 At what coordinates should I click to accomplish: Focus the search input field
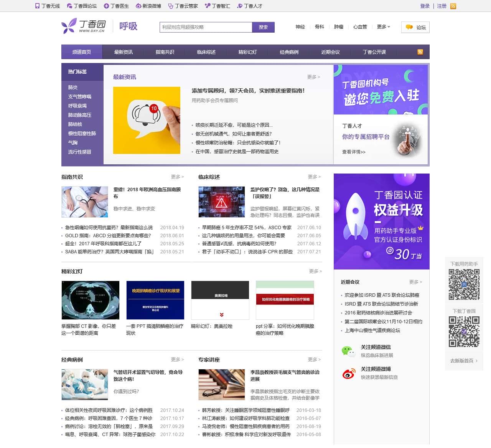pyautogui.click(x=206, y=27)
